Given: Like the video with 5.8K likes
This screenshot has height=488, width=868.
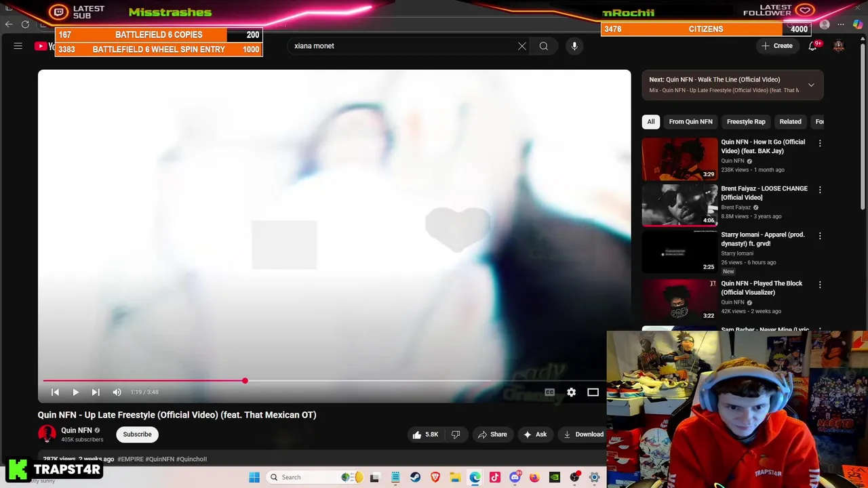Looking at the screenshot, I should (425, 434).
